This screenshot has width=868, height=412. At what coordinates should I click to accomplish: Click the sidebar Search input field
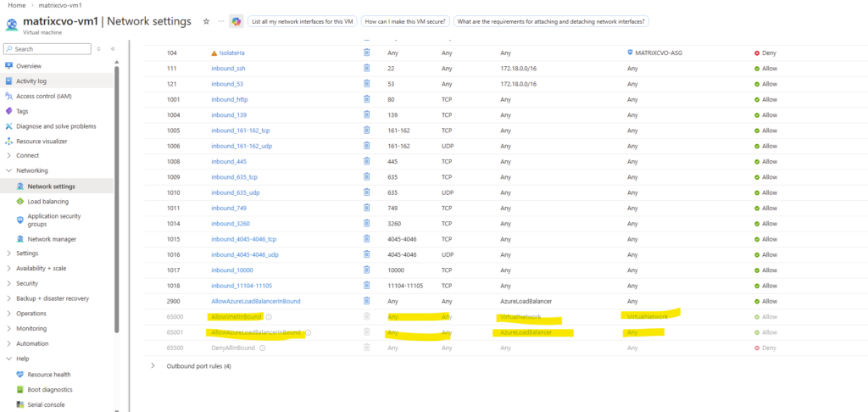pos(47,48)
